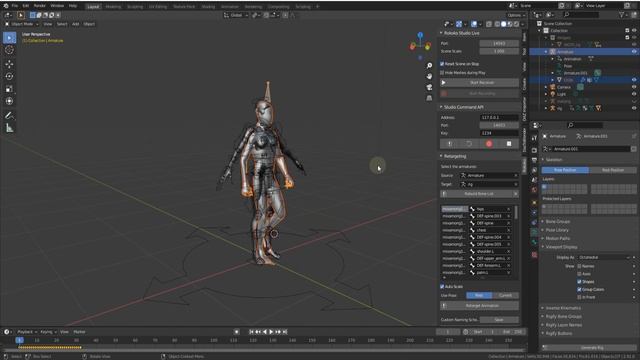Screen dimensions: 640x360
Task: Enable the In Front checkbox
Action: [579, 297]
